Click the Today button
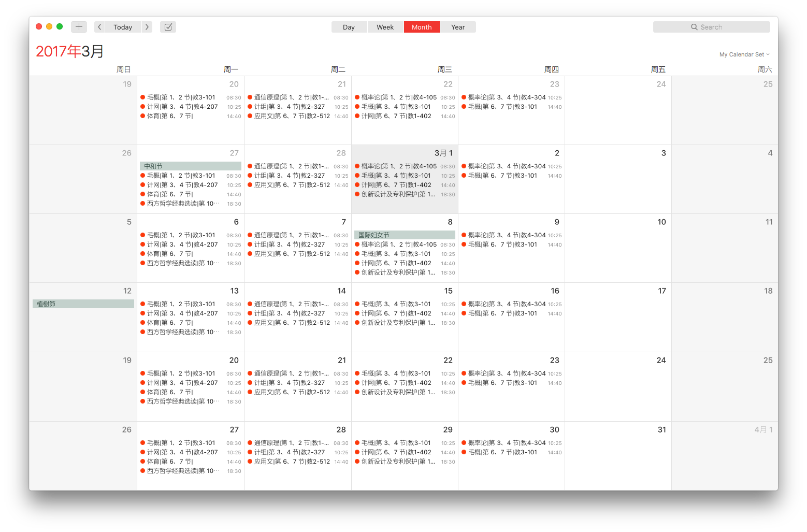The height and width of the screenshot is (532, 807). tap(123, 27)
